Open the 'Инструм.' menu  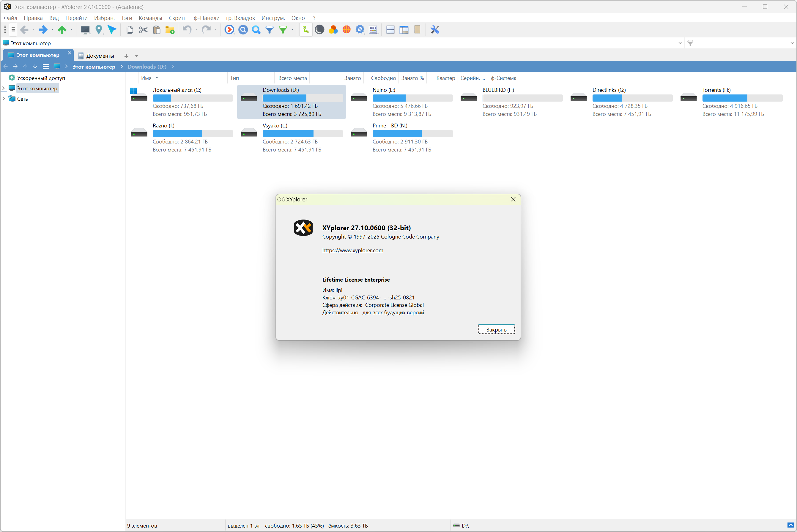click(273, 18)
